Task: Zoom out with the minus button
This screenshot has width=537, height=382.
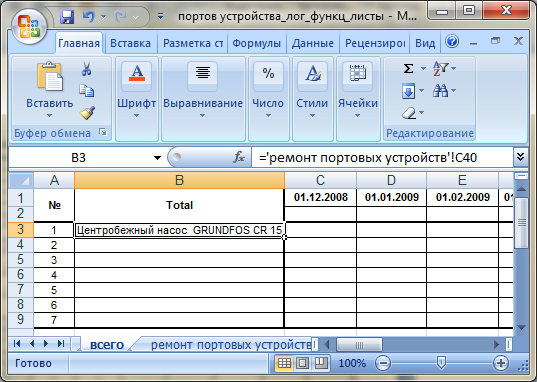Action: (x=383, y=363)
